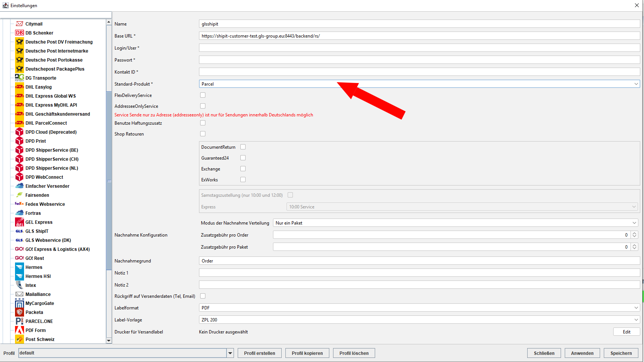Screen dimensions: 644x362
Task: Toggle the ExWorks checkbox
Action: coord(243,179)
